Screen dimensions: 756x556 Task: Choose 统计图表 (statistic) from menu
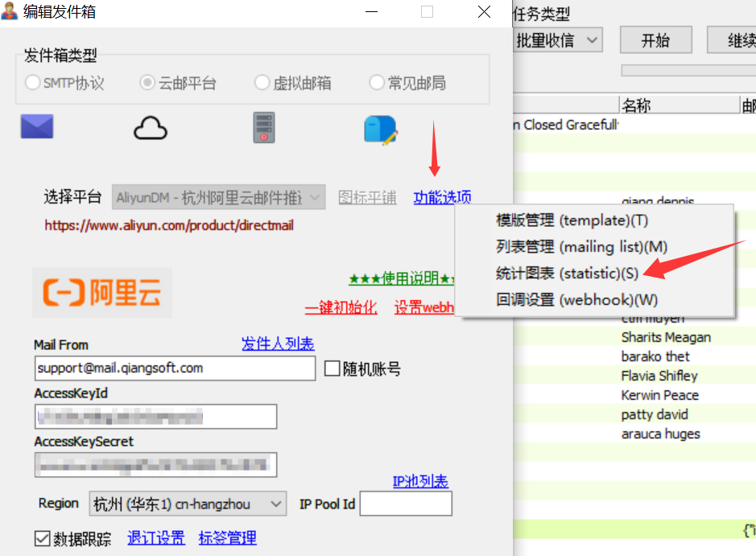[567, 274]
